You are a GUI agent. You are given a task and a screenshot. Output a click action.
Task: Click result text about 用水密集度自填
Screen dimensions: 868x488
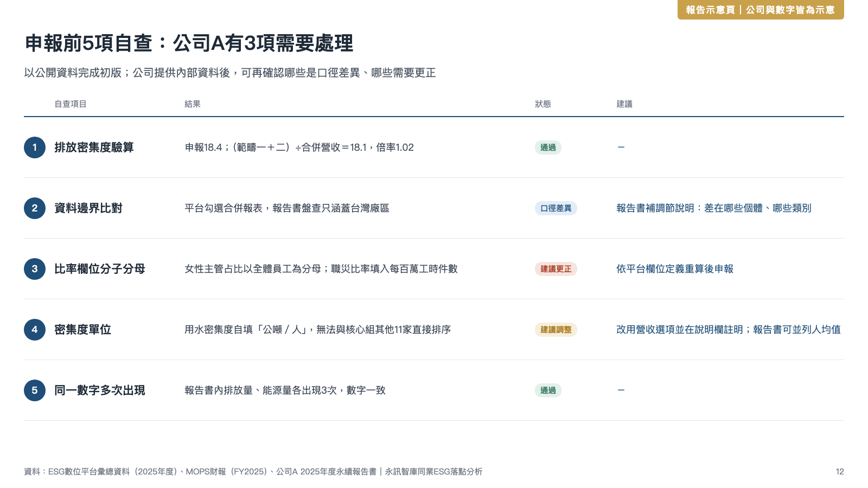click(x=318, y=330)
